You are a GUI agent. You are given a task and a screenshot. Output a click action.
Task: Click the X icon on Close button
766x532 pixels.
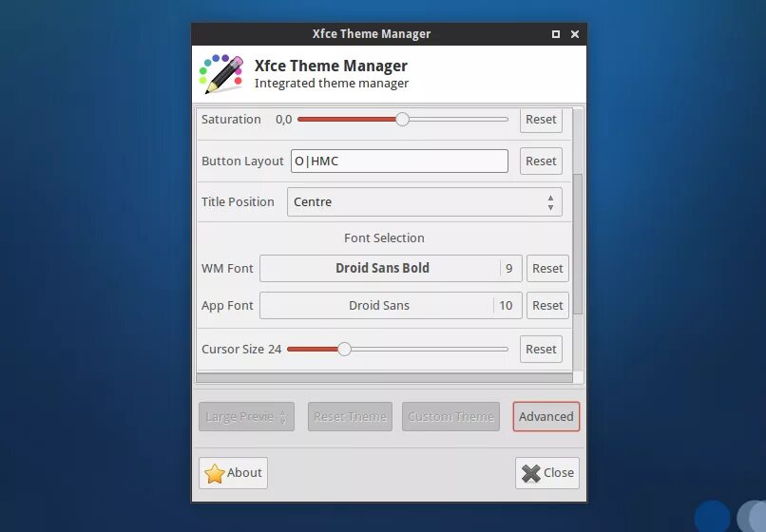[531, 473]
